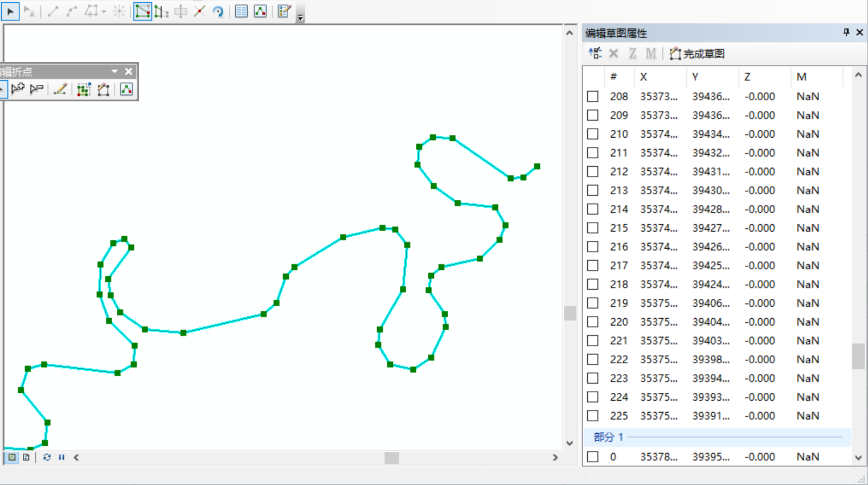
Task: Click the map horizontal scrollbar thumb
Action: tap(392, 458)
